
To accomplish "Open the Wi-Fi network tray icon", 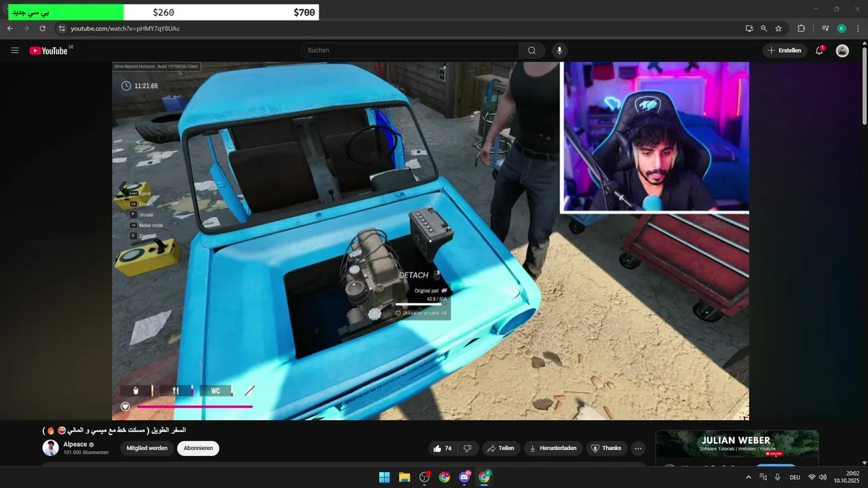I will (812, 477).
